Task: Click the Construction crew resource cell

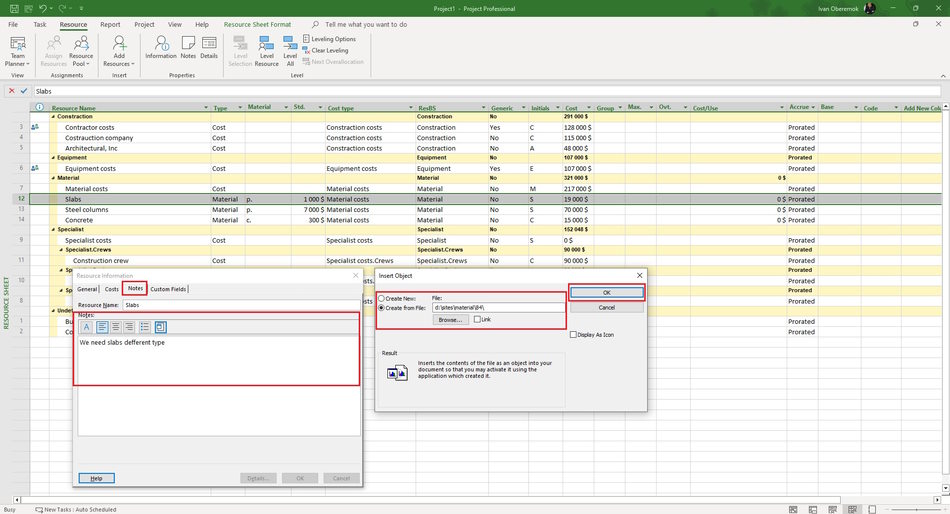Action: [x=130, y=261]
